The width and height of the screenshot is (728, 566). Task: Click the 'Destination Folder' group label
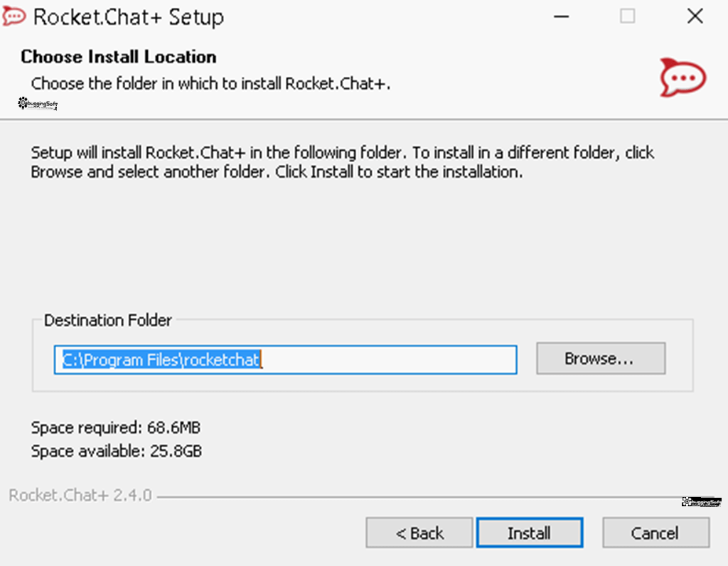(108, 321)
